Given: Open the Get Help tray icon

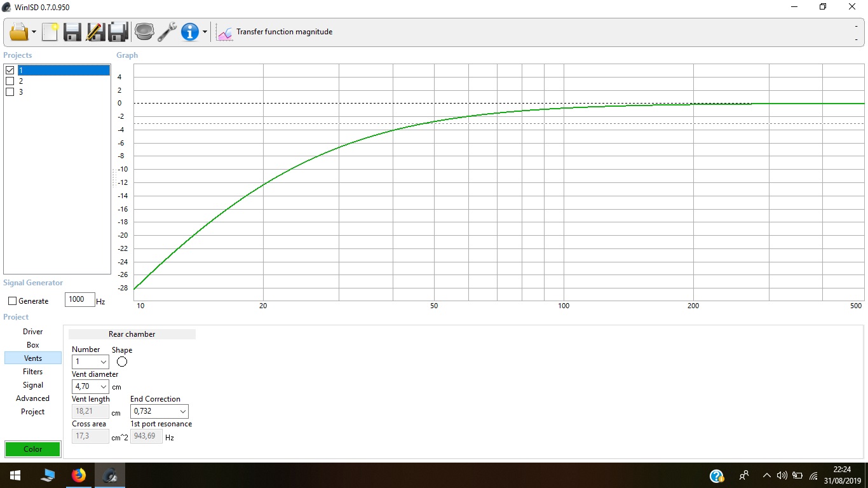Looking at the screenshot, I should click(717, 475).
